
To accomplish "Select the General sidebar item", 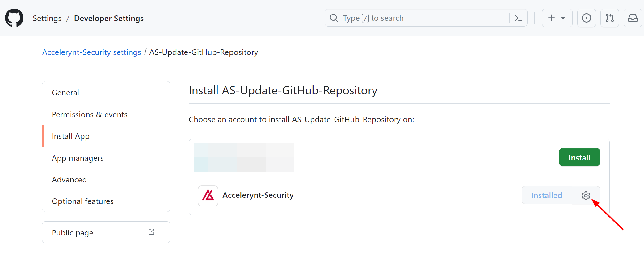I will (106, 93).
